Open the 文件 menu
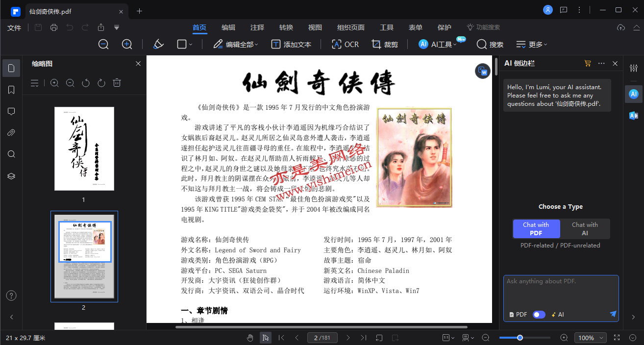644x345 pixels. tap(14, 27)
